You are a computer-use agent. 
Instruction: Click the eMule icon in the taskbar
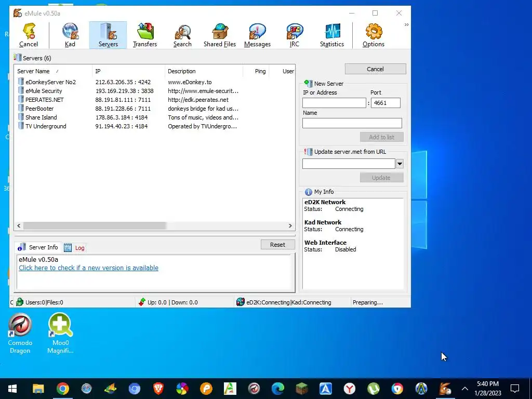point(445,389)
